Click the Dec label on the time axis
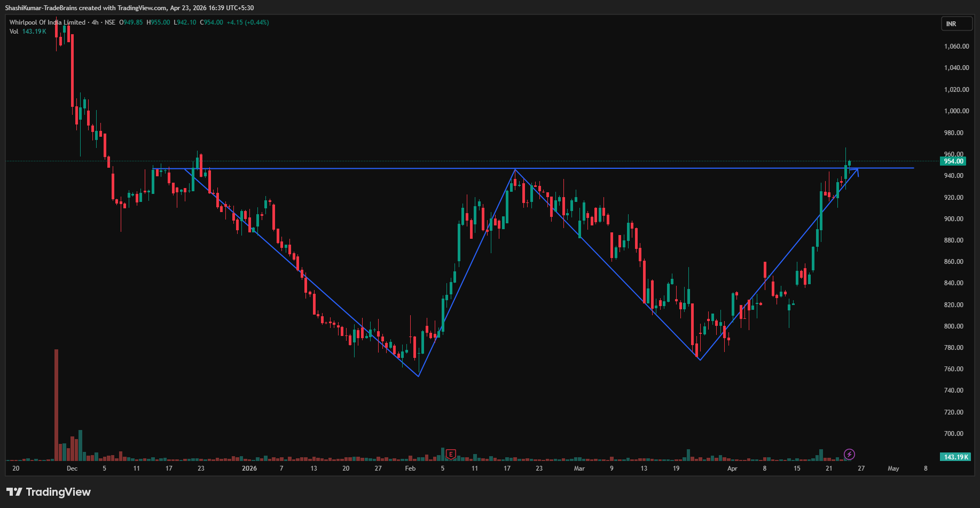 72,468
